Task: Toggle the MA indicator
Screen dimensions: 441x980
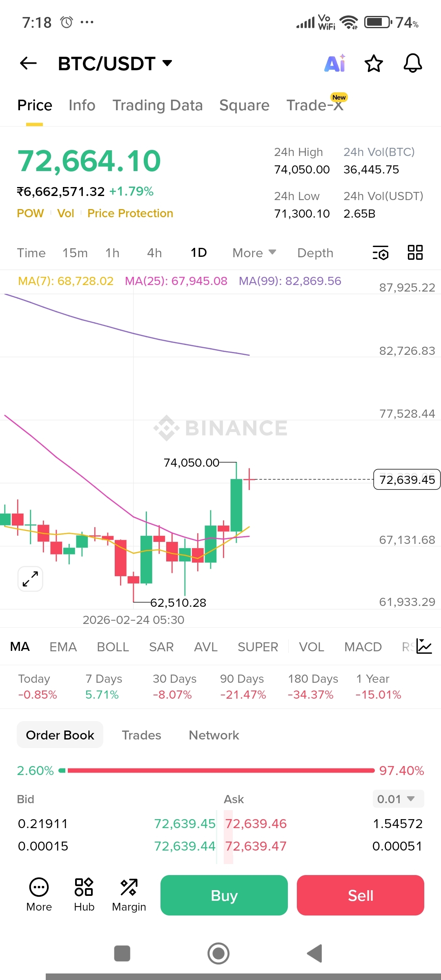Action: coord(20,647)
